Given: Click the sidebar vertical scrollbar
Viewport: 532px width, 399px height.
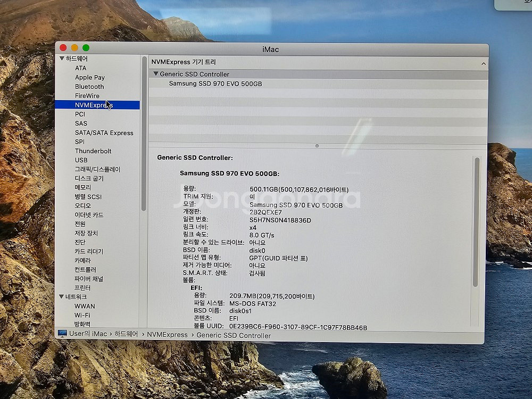Looking at the screenshot, I should click(x=144, y=135).
